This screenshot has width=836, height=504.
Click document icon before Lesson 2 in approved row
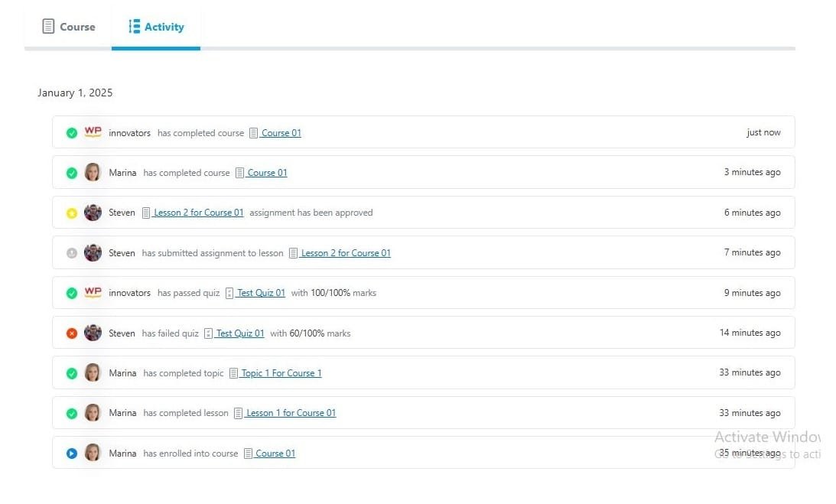[146, 213]
